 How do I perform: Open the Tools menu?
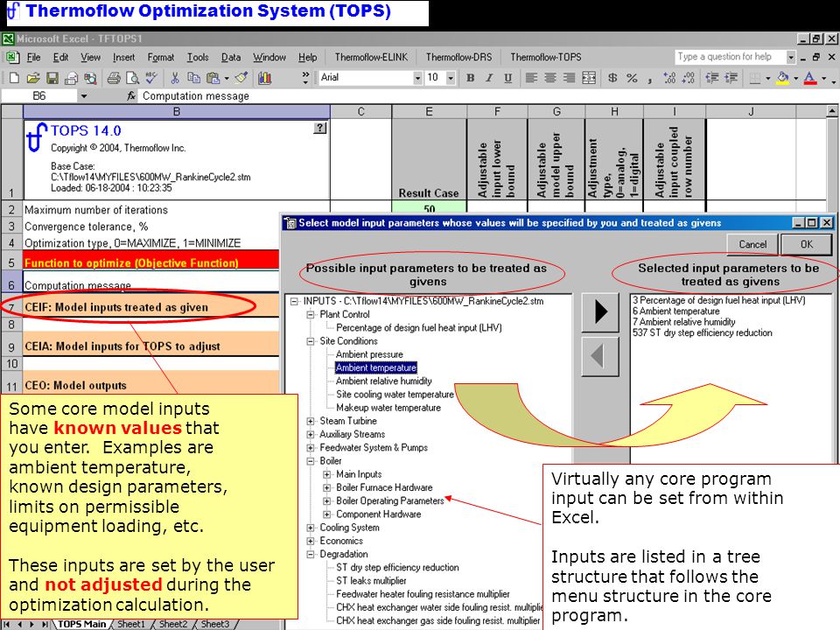[x=198, y=58]
